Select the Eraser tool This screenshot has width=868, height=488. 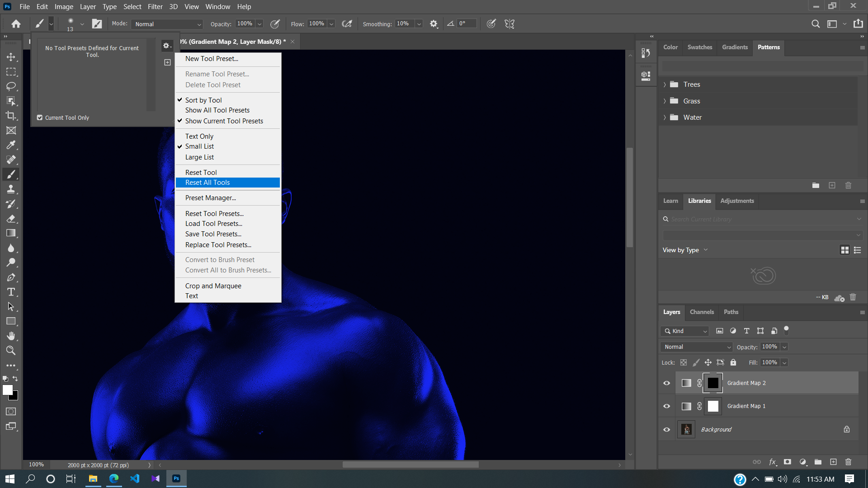pos(11,219)
